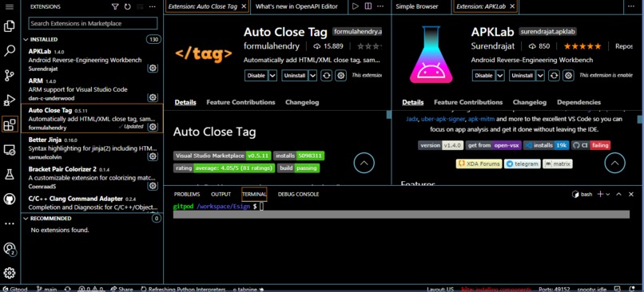
Task: Click the XDA Forums badge
Action: tap(479, 164)
